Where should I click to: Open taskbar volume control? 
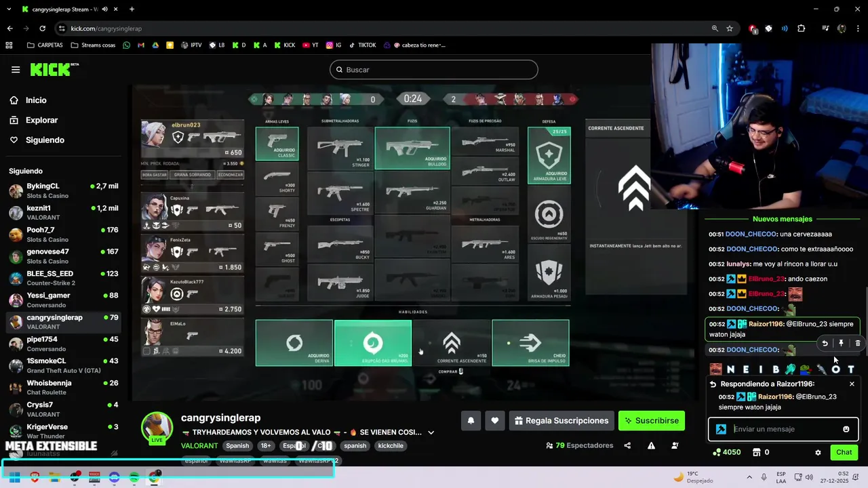coord(809,477)
